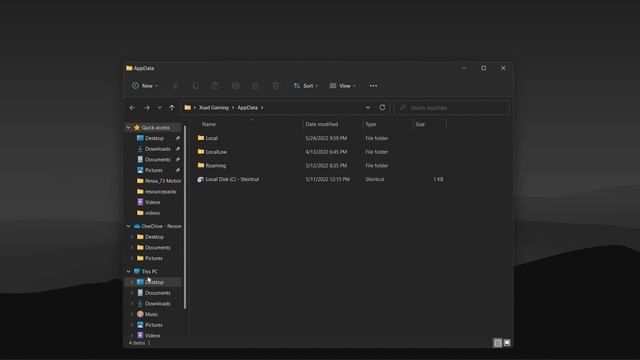This screenshot has width=640, height=360.
Task: Expand Documents under OneDrive
Action: [x=132, y=247]
